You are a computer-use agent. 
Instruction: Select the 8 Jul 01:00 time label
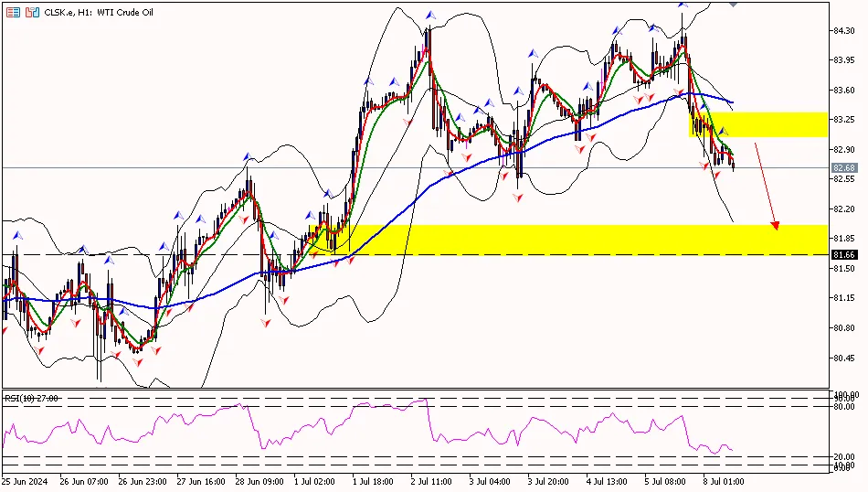tap(723, 481)
